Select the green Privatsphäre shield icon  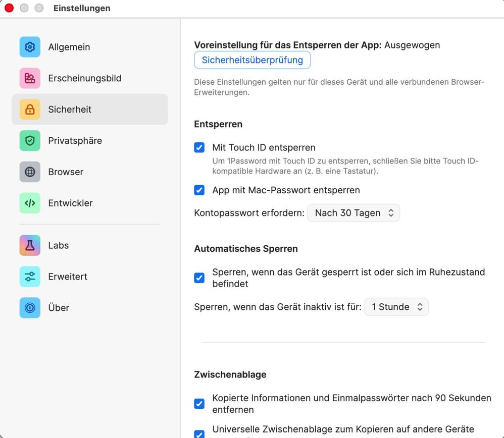click(30, 141)
